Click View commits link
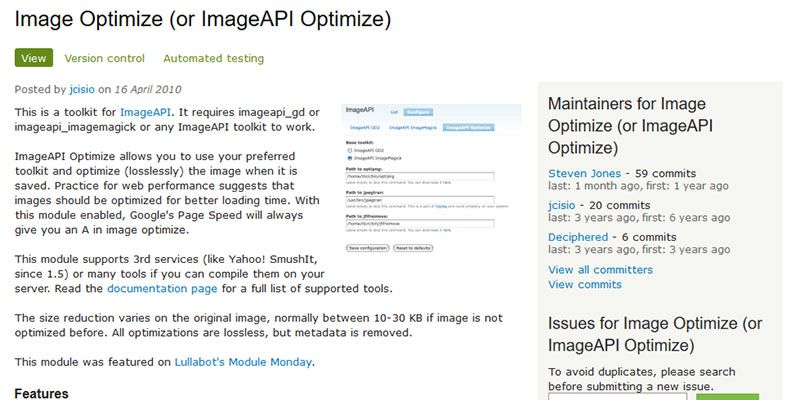The height and width of the screenshot is (400, 800). (585, 284)
